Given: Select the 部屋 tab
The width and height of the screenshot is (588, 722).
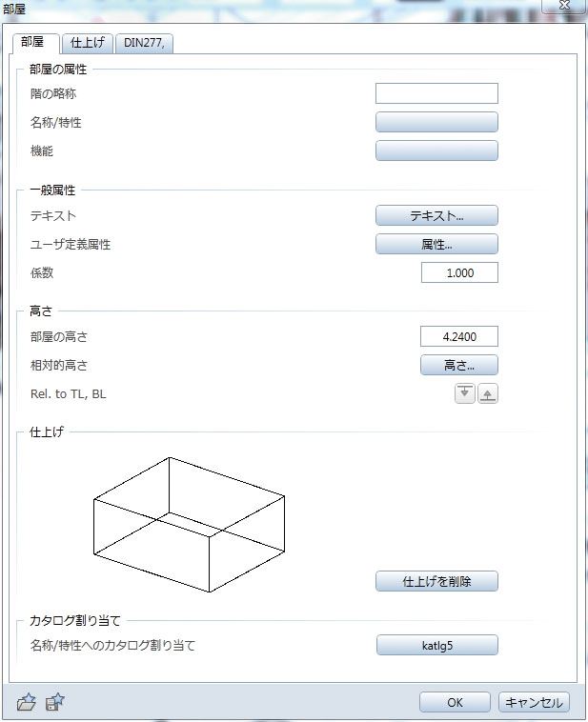Looking at the screenshot, I should coord(33,43).
